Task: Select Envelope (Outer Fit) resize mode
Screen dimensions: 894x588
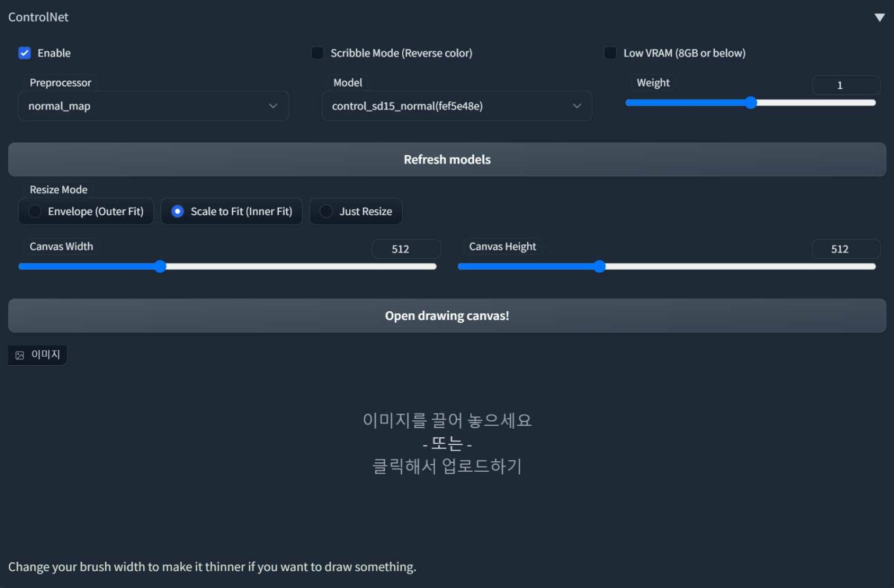Action: [x=86, y=211]
